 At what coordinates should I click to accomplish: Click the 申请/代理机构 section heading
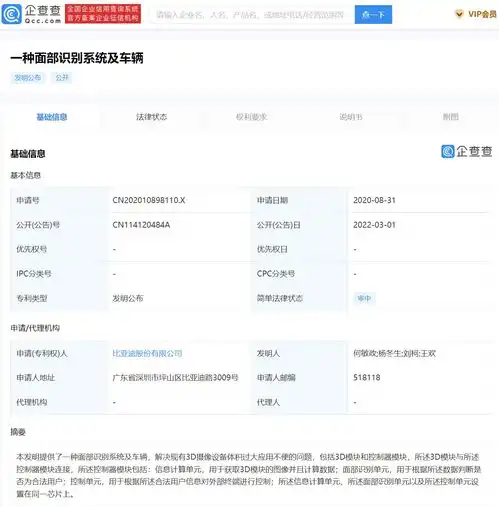point(35,328)
